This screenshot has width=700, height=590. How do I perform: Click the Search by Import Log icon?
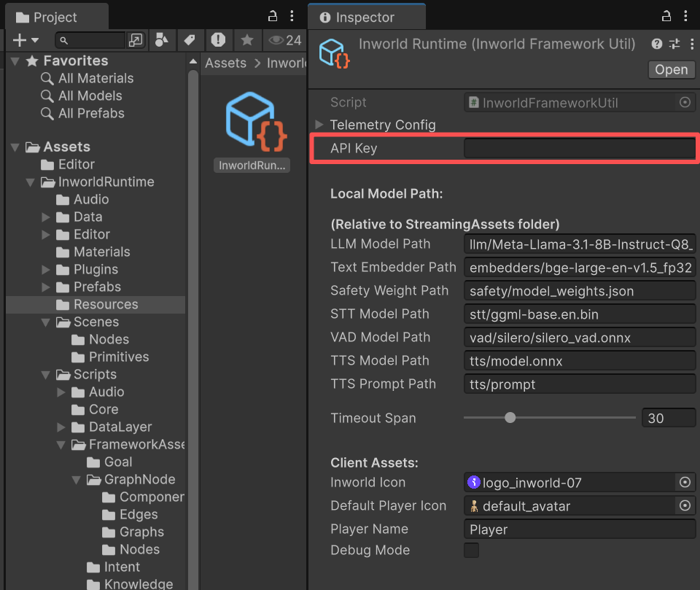tap(218, 40)
